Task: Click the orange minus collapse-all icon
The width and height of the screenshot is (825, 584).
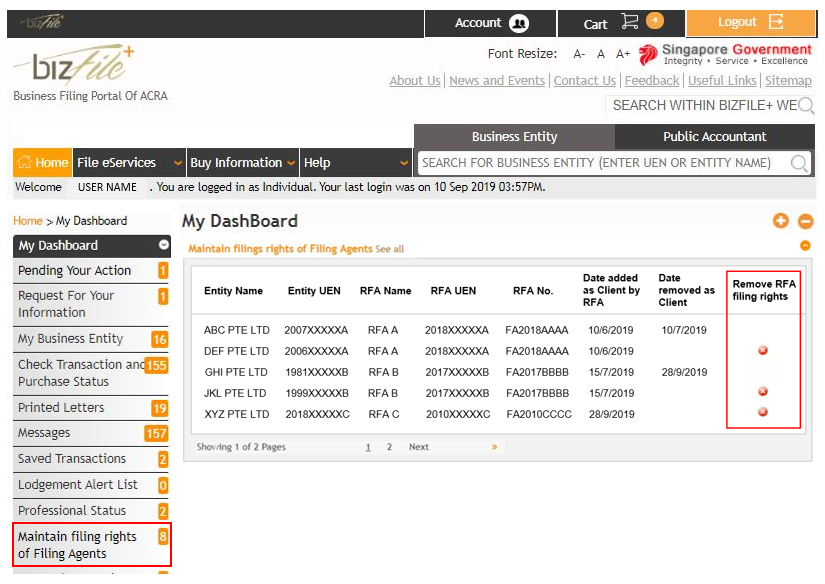Action: click(805, 221)
